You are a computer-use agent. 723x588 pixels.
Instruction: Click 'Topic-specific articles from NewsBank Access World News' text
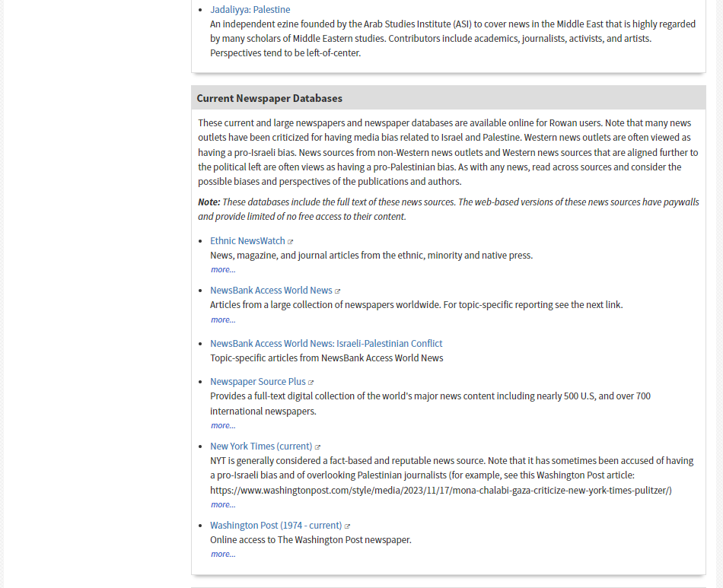pos(326,358)
